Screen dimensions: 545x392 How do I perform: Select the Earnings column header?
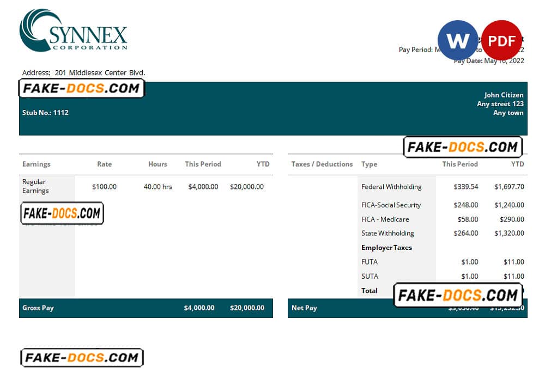[37, 164]
